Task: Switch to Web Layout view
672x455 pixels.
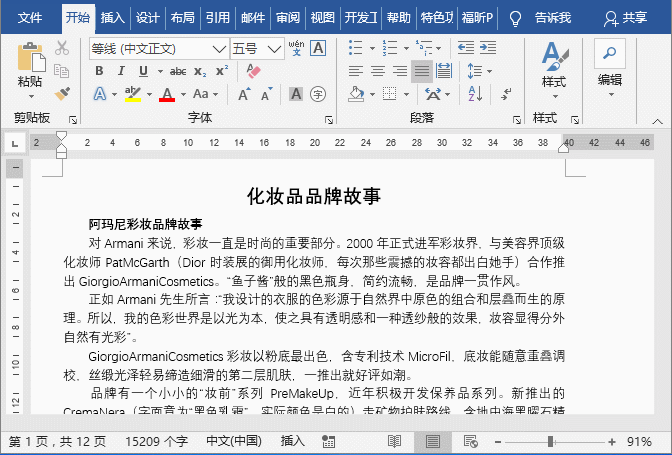Action: pyautogui.click(x=471, y=441)
